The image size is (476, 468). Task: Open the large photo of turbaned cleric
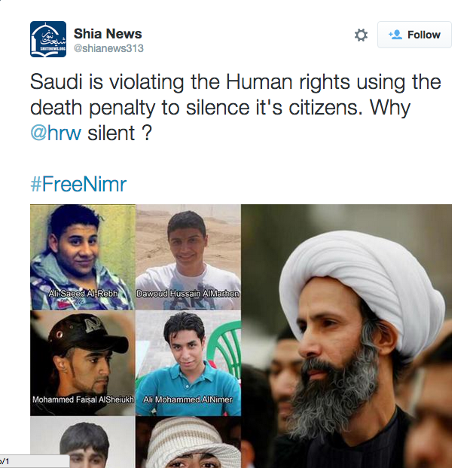tap(346, 336)
